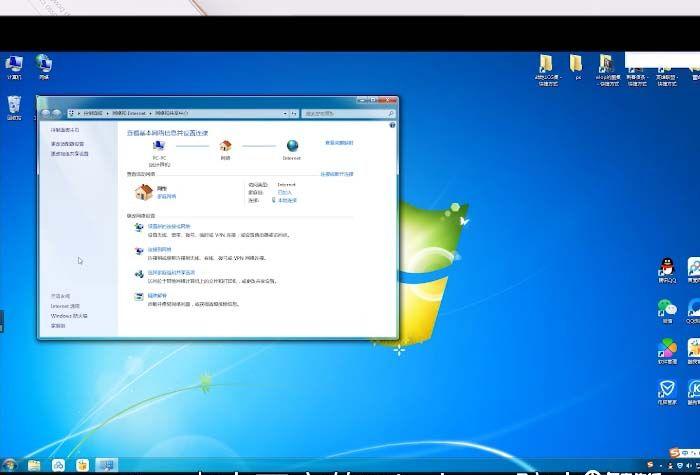Open the pic folder on the desktop
This screenshot has width=700, height=475.
point(576,67)
